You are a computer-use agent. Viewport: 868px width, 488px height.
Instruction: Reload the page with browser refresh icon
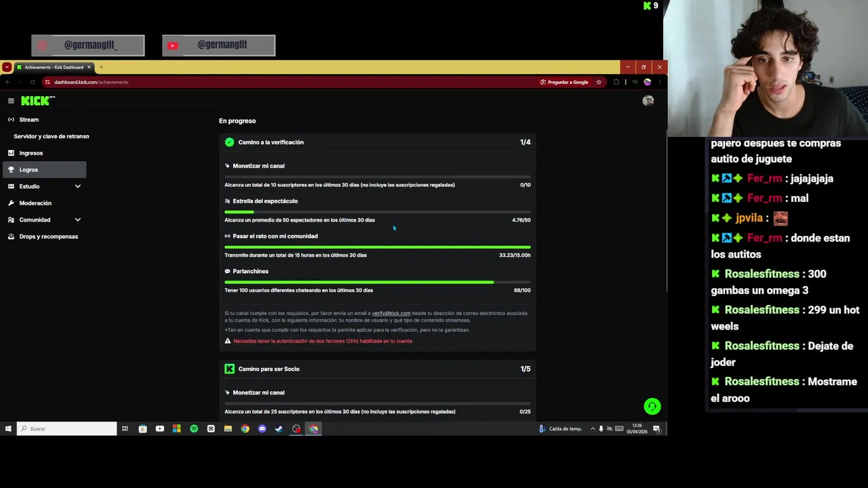32,82
